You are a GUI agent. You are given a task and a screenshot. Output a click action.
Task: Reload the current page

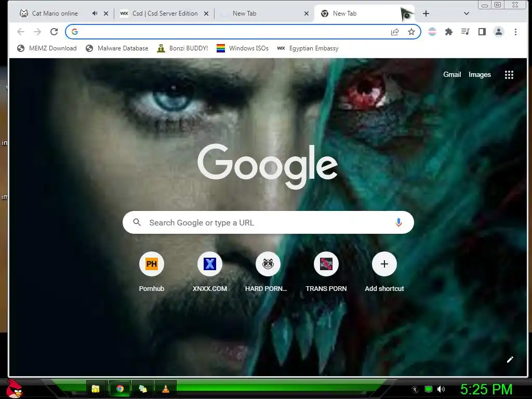click(54, 32)
